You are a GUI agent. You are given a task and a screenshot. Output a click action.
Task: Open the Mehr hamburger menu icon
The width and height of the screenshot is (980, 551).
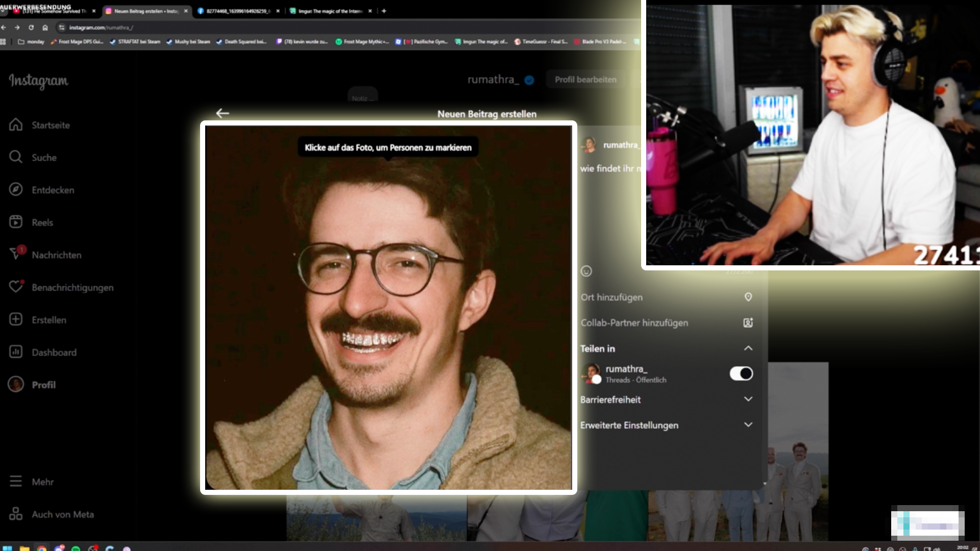point(16,482)
